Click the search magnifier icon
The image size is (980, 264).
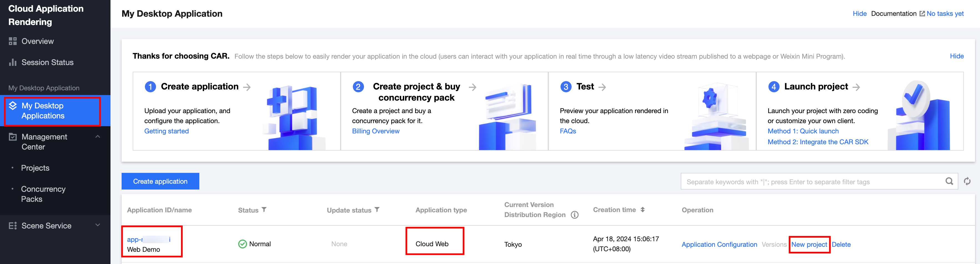(x=949, y=181)
